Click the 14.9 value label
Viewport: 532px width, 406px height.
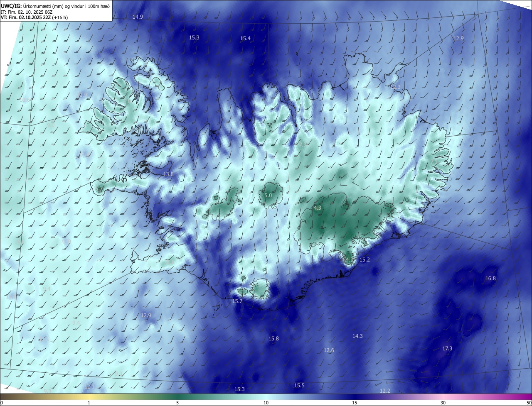pos(138,17)
